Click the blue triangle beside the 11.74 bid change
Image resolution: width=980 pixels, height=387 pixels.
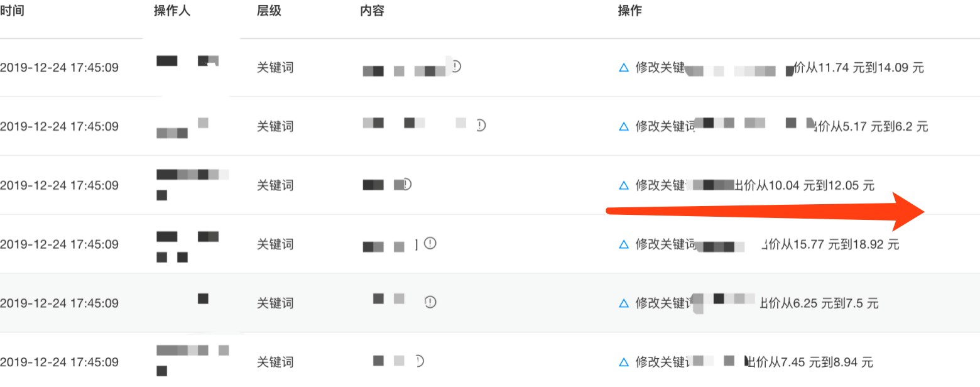tap(624, 68)
